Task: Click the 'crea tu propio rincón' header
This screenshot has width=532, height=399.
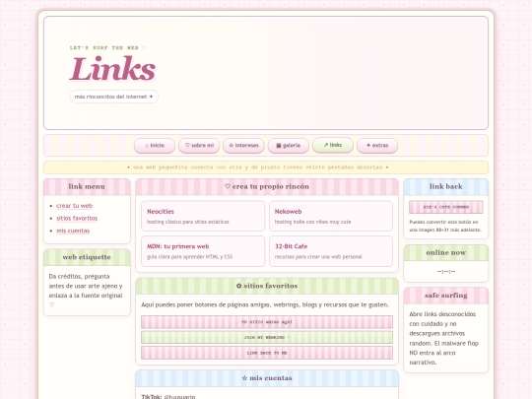Action: click(x=267, y=186)
